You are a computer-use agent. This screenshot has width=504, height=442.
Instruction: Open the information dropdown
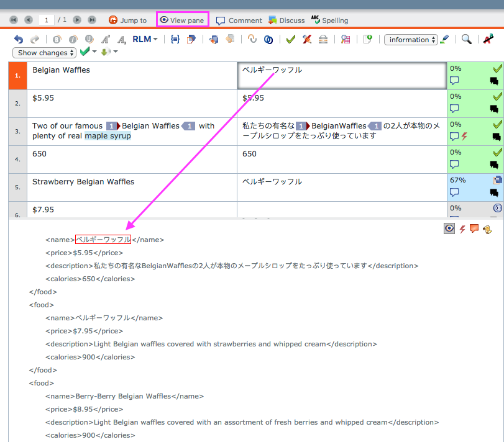410,39
